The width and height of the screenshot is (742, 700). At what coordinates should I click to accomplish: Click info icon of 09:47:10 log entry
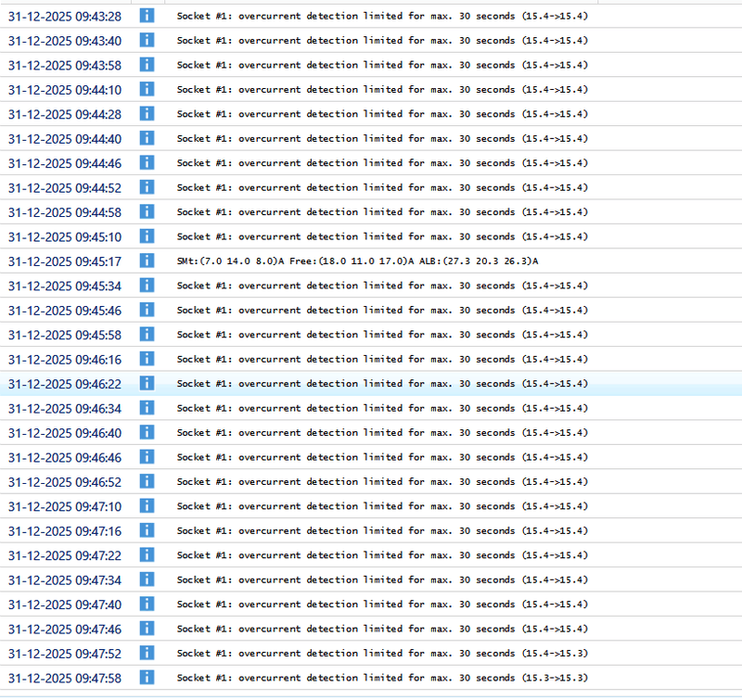pos(147,506)
